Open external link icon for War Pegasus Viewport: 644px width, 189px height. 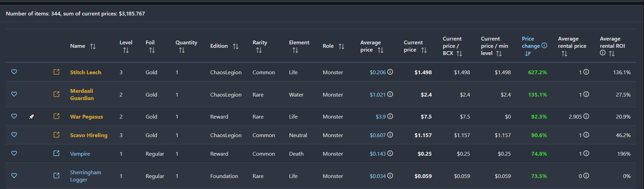[x=56, y=116]
